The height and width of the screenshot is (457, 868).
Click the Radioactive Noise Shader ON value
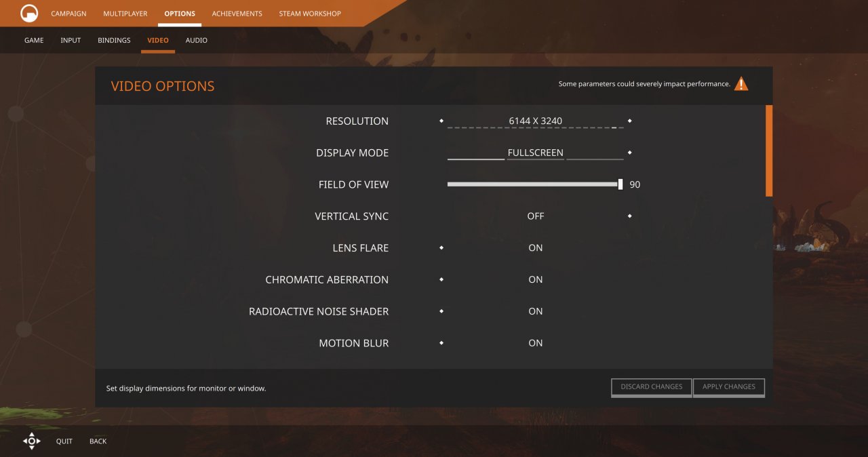pyautogui.click(x=536, y=311)
